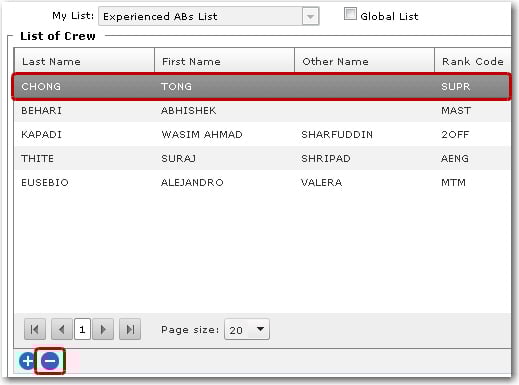Sort by First Name column header

(225, 61)
